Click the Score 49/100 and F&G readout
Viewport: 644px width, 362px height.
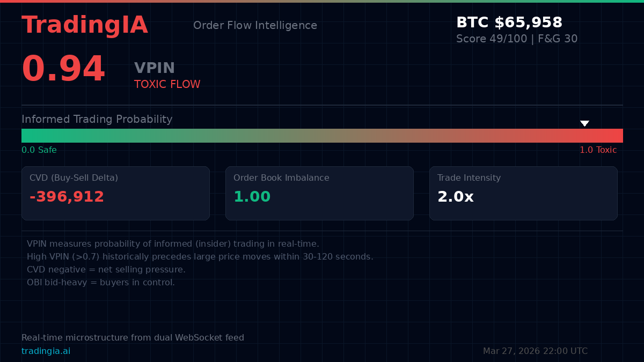tap(516, 39)
